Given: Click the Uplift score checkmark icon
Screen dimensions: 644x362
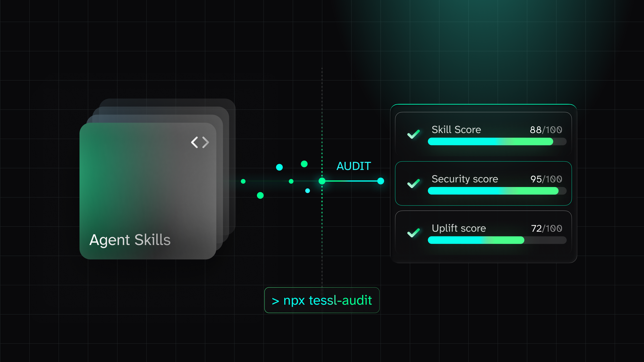Looking at the screenshot, I should coord(413,233).
